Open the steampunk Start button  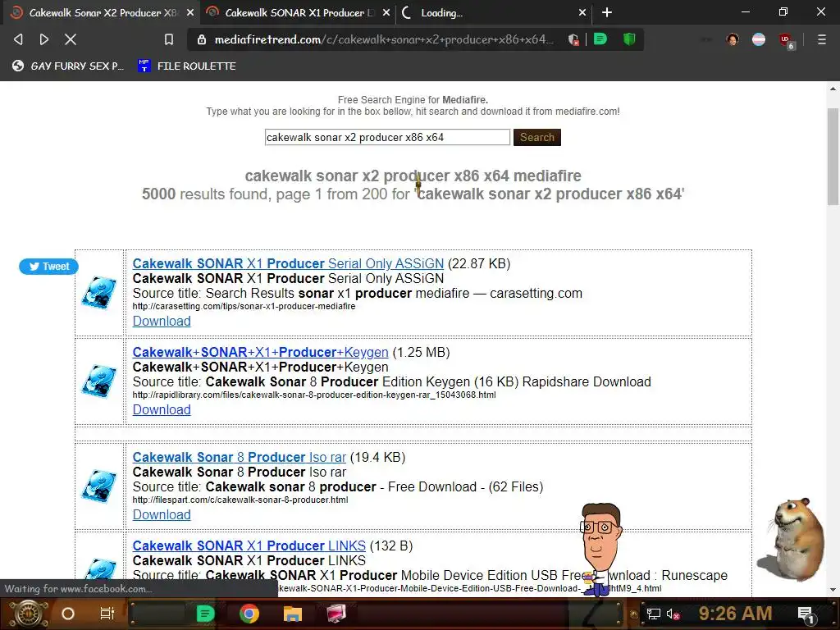pos(29,614)
